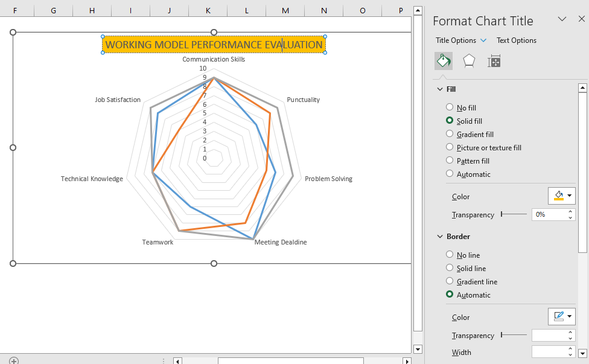Click the border Width input field
This screenshot has height=364, width=589.
549,352
